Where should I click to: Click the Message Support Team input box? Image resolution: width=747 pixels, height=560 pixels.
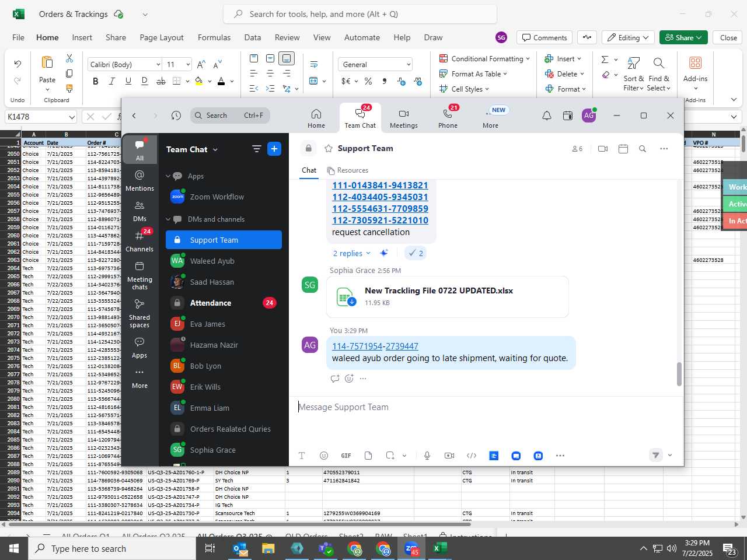[x=486, y=407]
